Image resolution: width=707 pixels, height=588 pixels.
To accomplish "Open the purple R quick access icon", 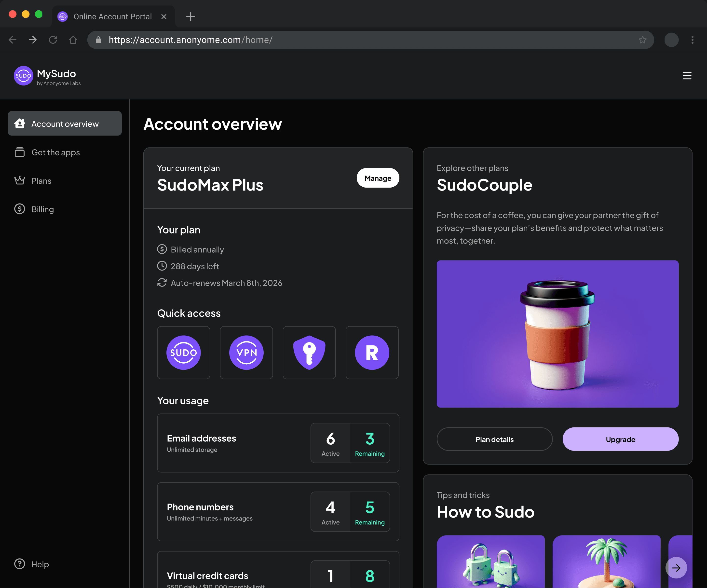I will coord(372,353).
